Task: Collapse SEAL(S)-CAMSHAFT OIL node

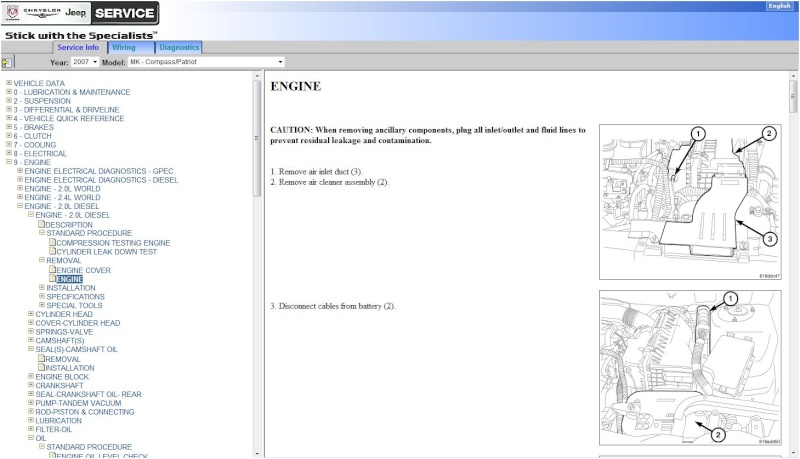Action: (31, 349)
